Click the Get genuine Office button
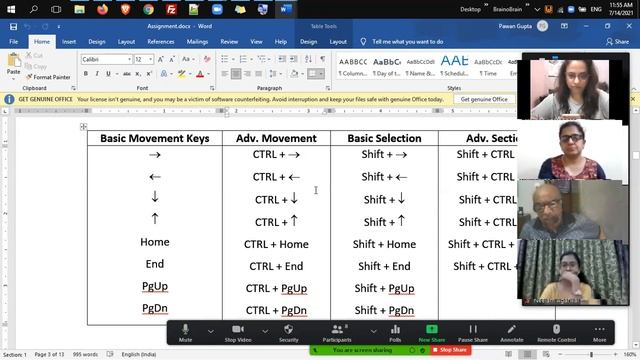Screen dimensions: 640x360 point(484,99)
